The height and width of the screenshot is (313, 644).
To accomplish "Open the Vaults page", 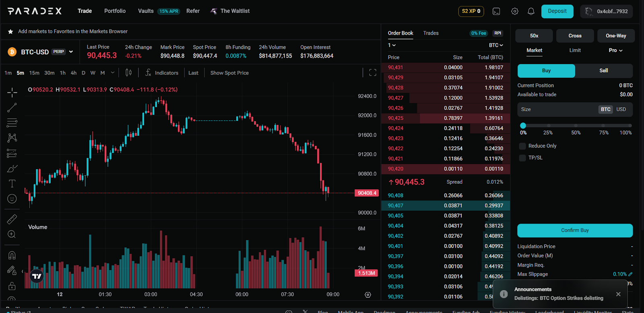I will tap(146, 11).
